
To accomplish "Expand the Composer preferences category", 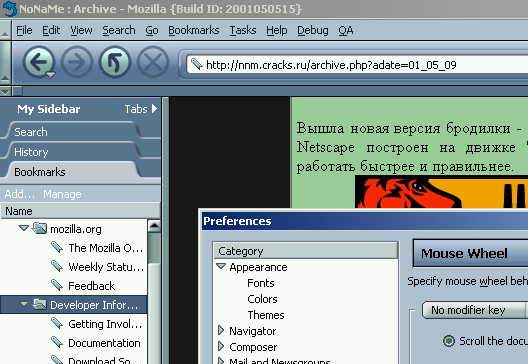I will coord(221,346).
